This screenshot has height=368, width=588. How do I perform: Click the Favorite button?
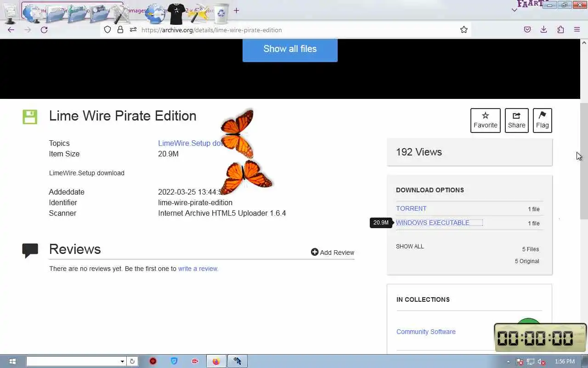486,120
